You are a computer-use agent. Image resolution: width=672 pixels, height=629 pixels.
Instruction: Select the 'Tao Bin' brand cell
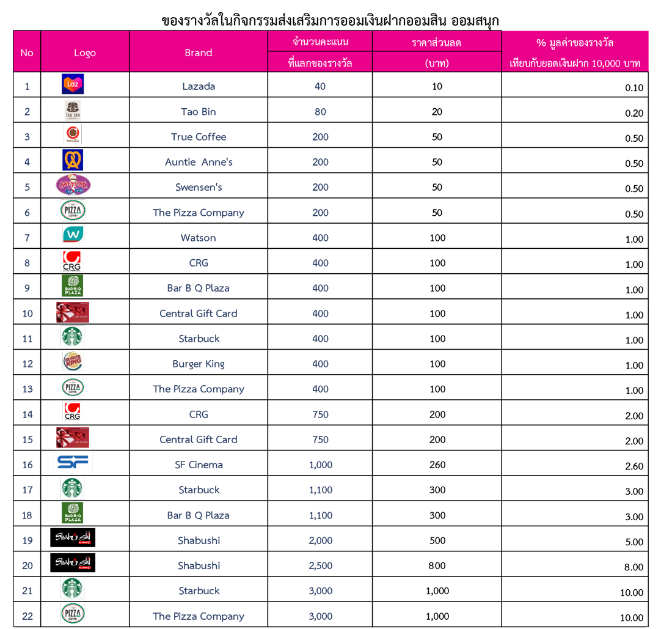[x=199, y=111]
